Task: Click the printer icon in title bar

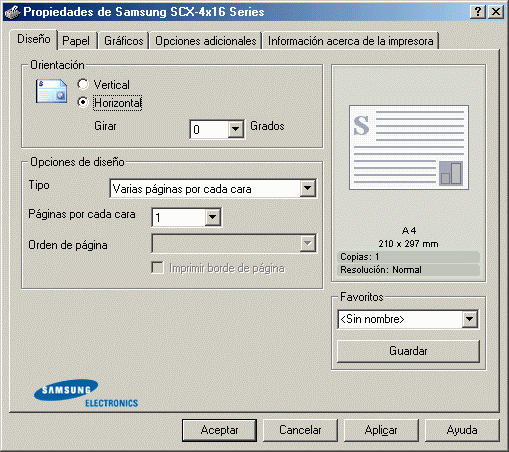Action: tap(13, 12)
